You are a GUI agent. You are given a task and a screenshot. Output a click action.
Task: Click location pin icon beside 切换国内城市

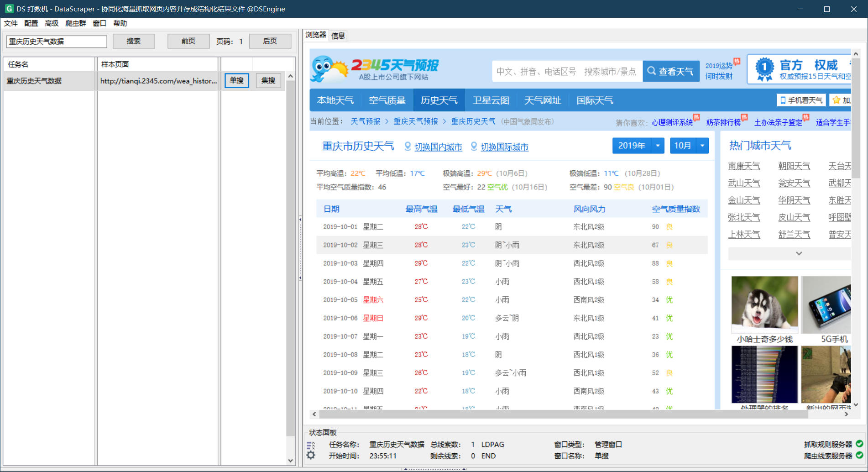click(408, 147)
